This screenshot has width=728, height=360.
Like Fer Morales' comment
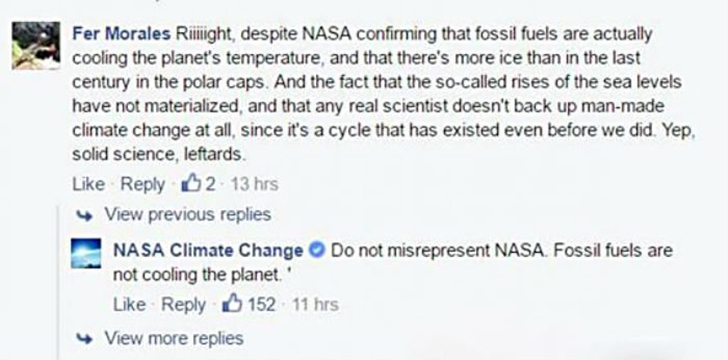88,184
